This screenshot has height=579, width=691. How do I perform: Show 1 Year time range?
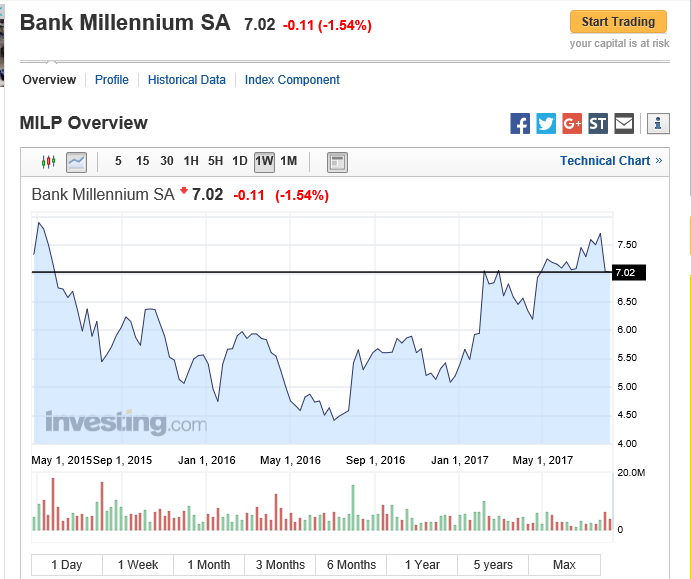[422, 564]
